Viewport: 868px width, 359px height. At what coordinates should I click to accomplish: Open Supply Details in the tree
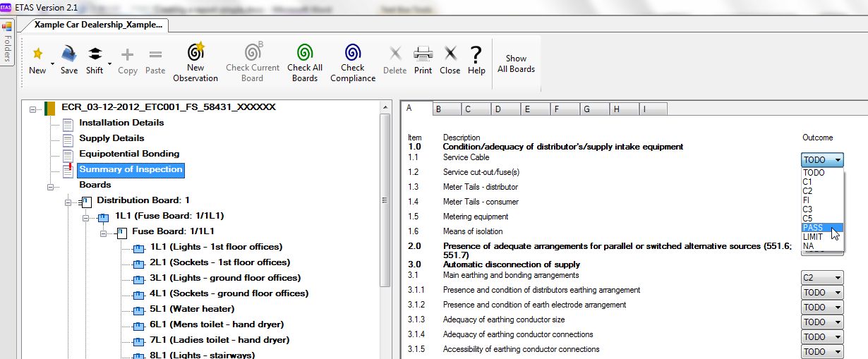[111, 138]
